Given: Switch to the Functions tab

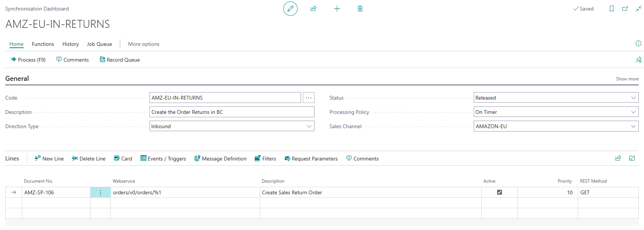Looking at the screenshot, I should click(43, 44).
